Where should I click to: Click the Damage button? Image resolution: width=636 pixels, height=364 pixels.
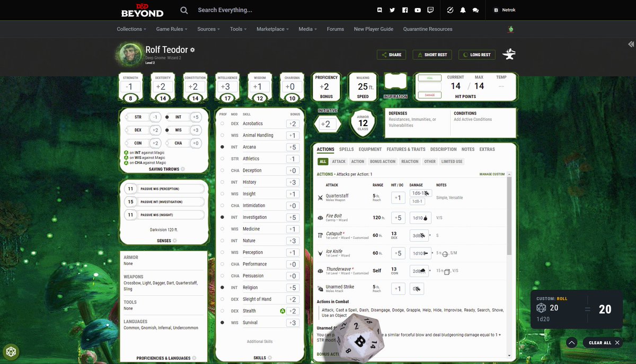[430, 95]
